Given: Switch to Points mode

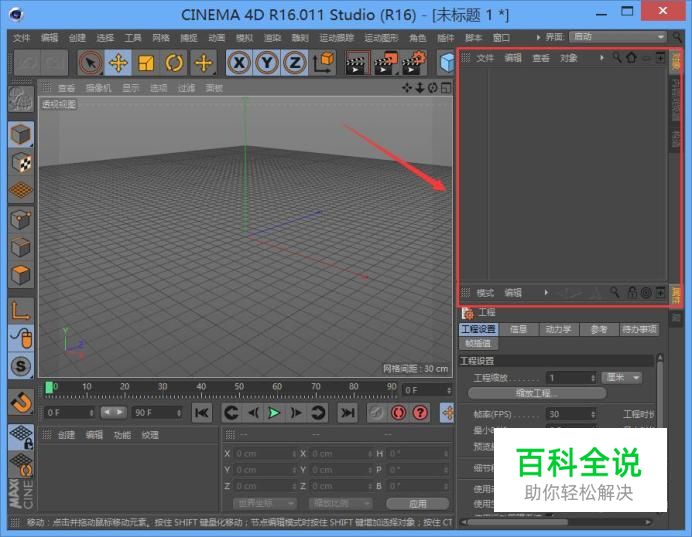Looking at the screenshot, I should coord(20,219).
